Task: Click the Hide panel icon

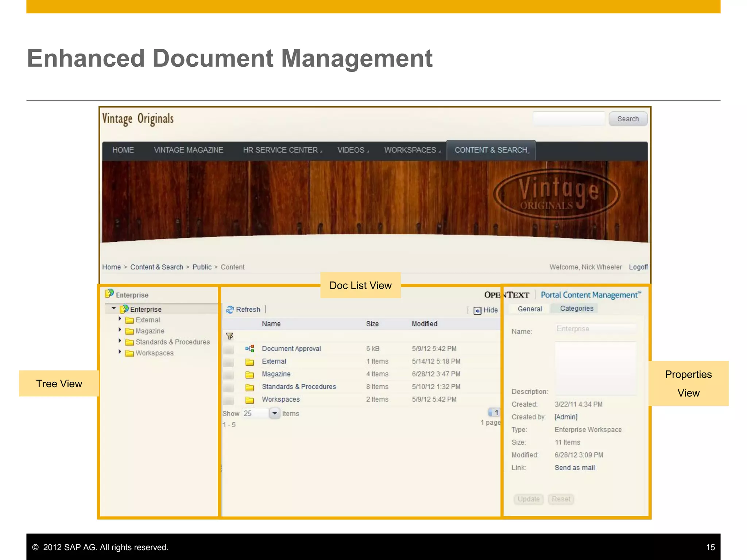Action: tap(477, 310)
